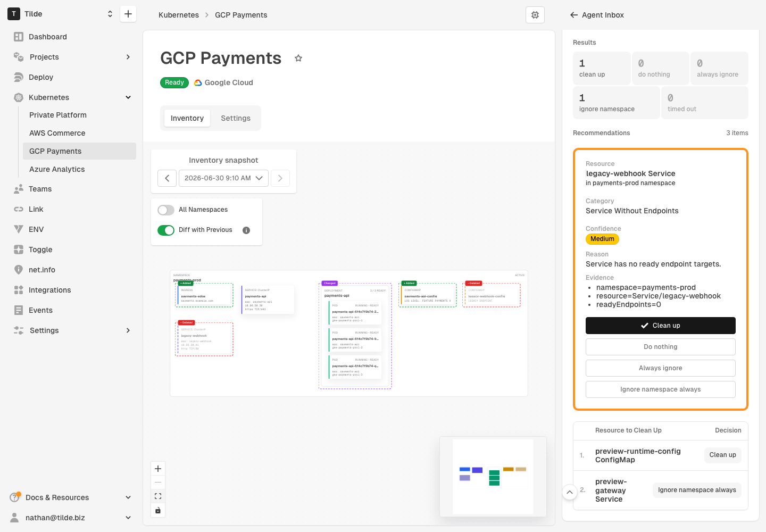Image resolution: width=766 pixels, height=532 pixels.
Task: Click the Link chain icon
Action: (19, 209)
